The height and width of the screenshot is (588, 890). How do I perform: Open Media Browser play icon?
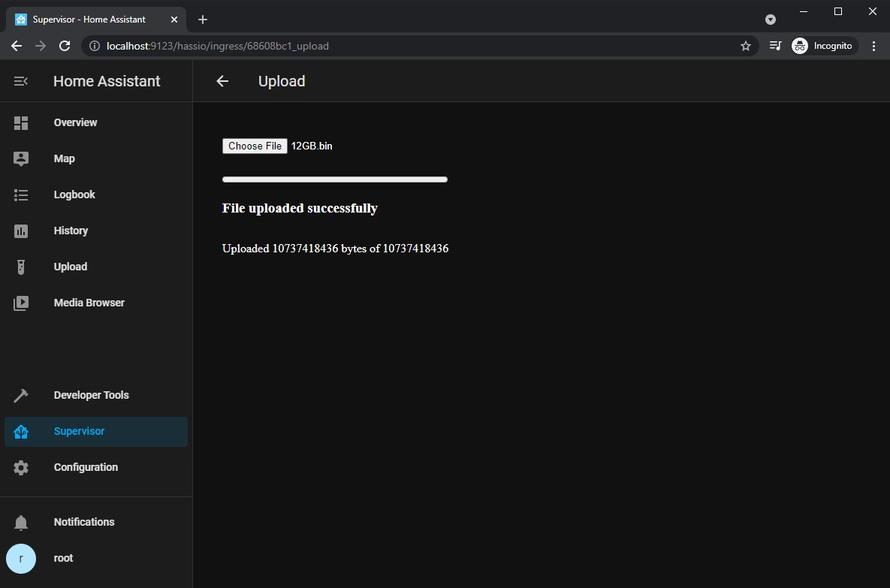(21, 303)
